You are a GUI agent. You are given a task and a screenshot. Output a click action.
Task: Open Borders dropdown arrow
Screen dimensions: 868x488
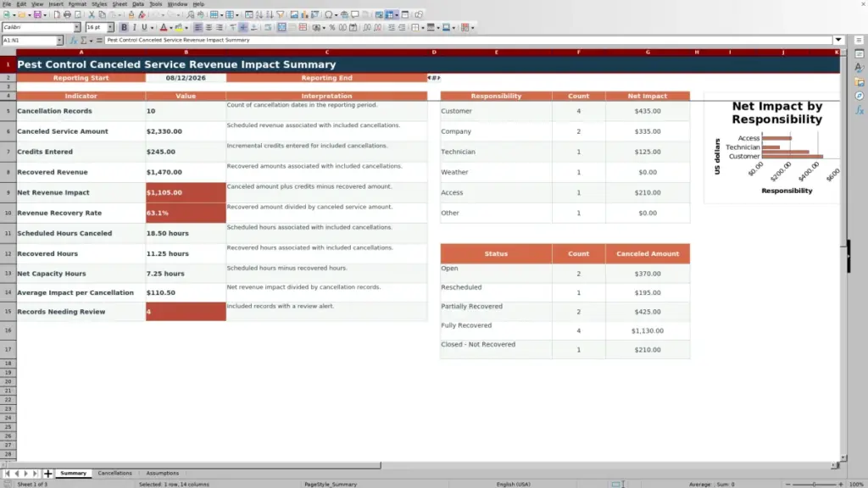pyautogui.click(x=423, y=28)
